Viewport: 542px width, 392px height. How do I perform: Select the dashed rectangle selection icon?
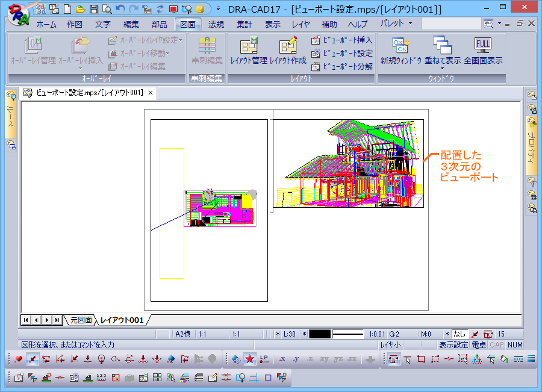(435, 359)
